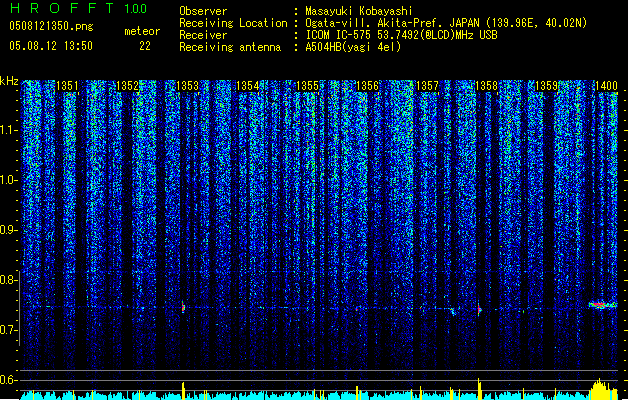Click the 1359 time marker
Viewport: 629px width, 400px height.
coord(546,86)
